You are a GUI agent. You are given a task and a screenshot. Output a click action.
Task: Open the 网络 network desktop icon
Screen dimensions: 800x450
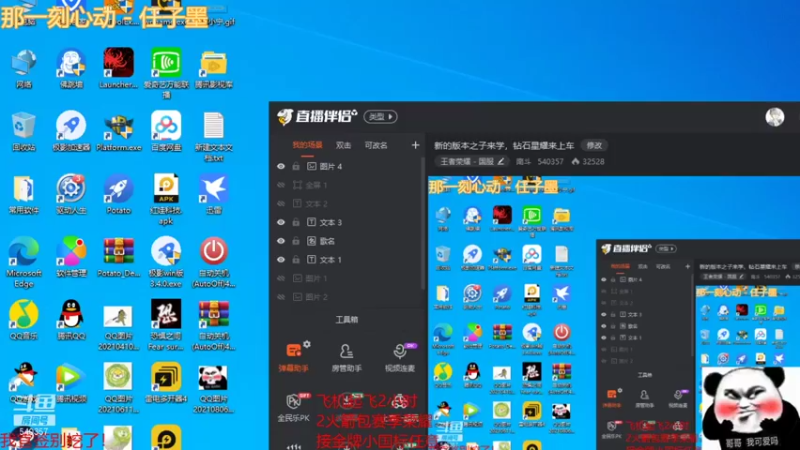coord(23,68)
